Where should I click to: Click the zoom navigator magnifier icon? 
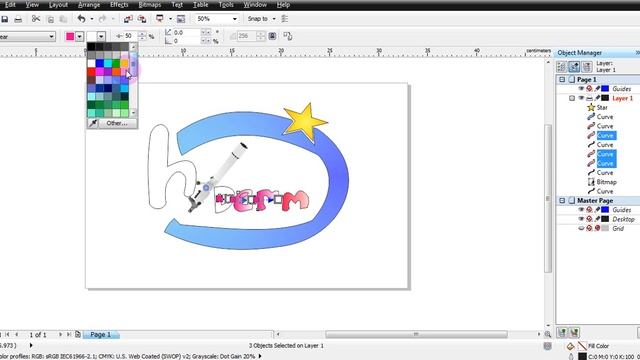click(548, 334)
